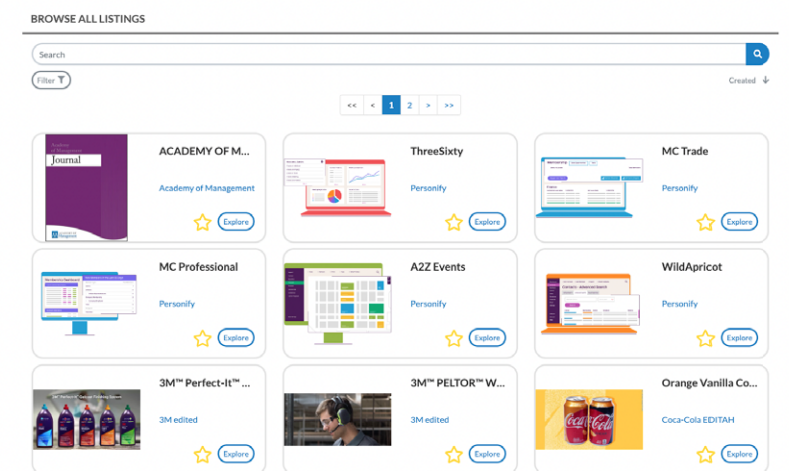Open Coca-Cola EDITAH vendor link
789x471 pixels.
[697, 420]
